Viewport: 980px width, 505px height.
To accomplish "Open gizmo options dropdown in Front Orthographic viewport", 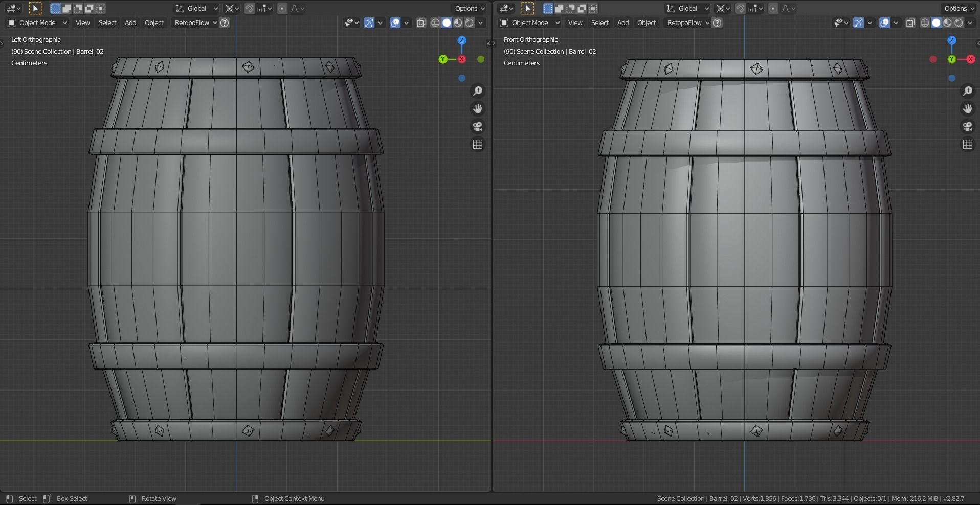I will [870, 22].
